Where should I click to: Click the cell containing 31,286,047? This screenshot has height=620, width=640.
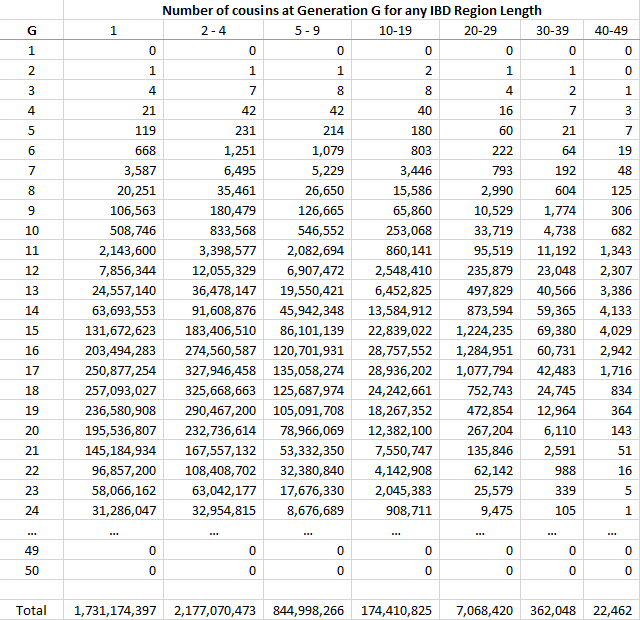[x=113, y=510]
